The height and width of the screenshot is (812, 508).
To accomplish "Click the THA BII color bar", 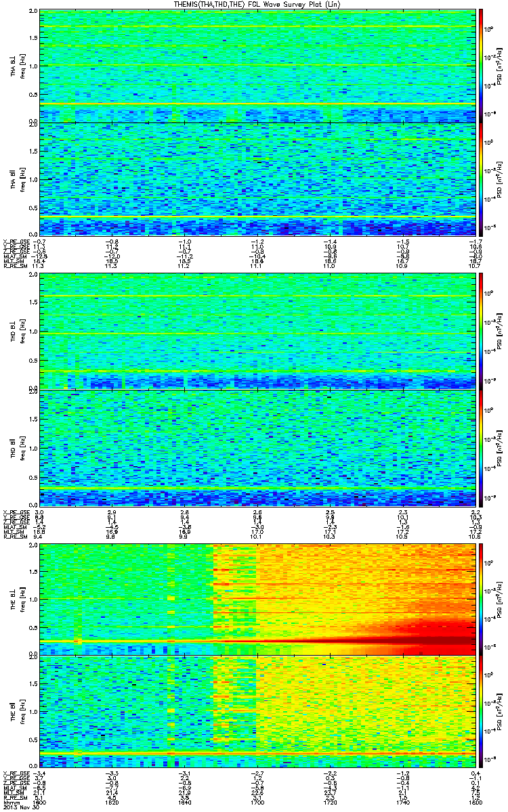I will [482, 179].
